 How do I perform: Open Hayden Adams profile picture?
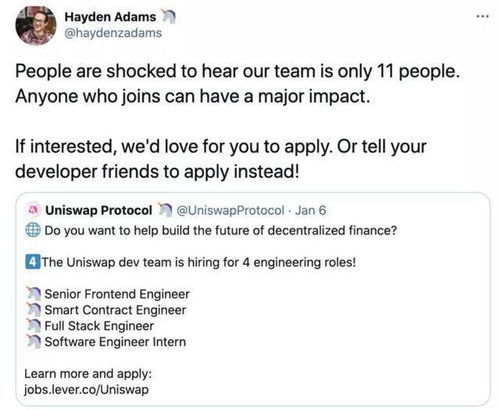(36, 26)
